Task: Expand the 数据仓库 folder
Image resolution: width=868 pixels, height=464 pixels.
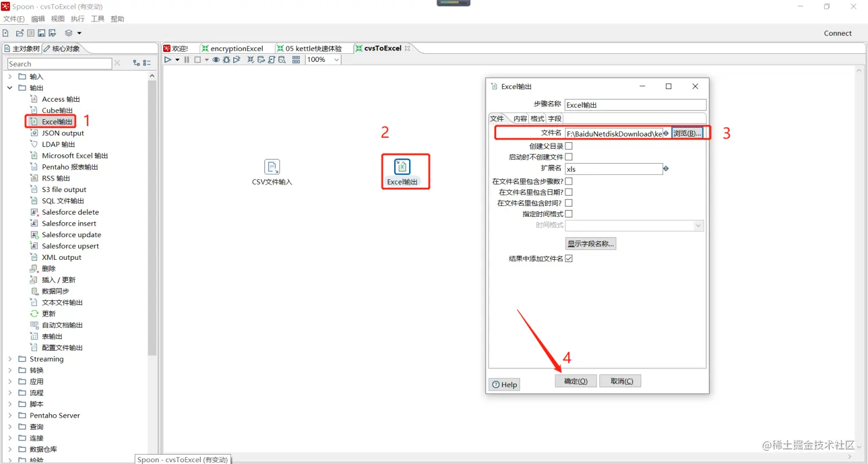Action: (10, 450)
